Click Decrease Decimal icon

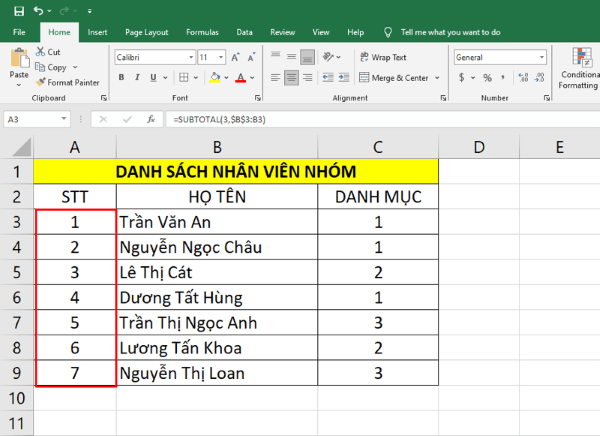(x=540, y=78)
